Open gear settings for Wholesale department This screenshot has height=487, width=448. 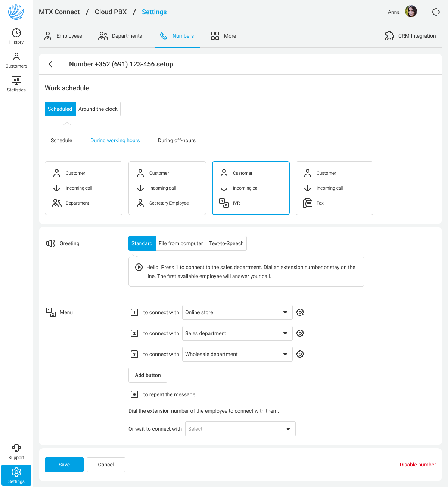[300, 354]
